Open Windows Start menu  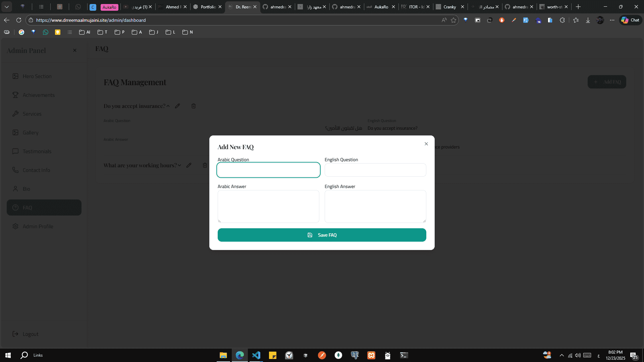tap(8, 355)
